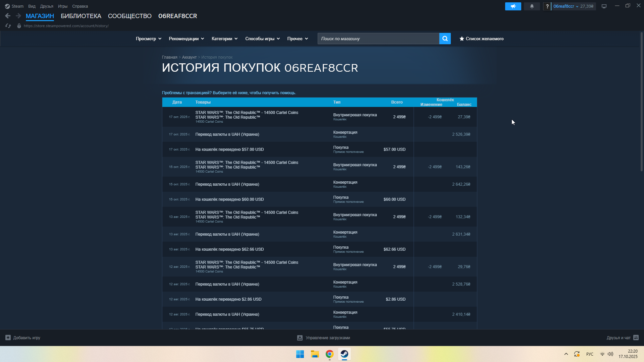Expand the Категории dropdown menu
Screen dimensions: 644x362
click(224, 39)
